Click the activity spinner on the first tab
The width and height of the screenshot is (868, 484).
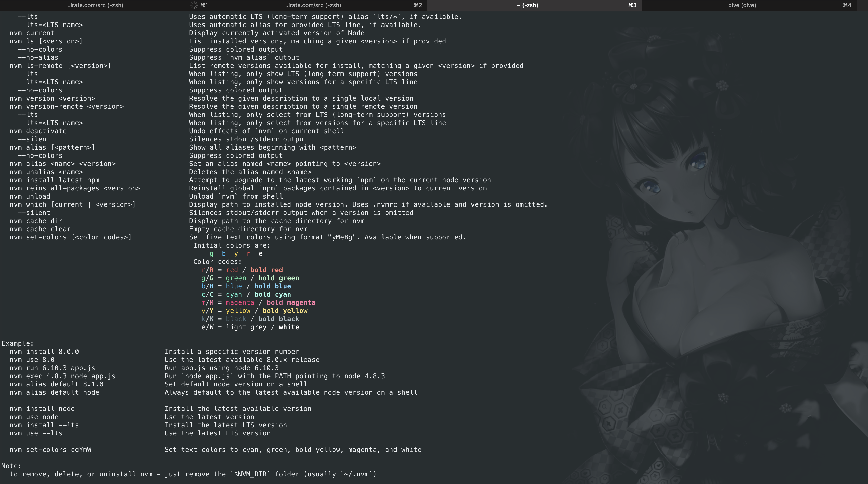pos(194,5)
